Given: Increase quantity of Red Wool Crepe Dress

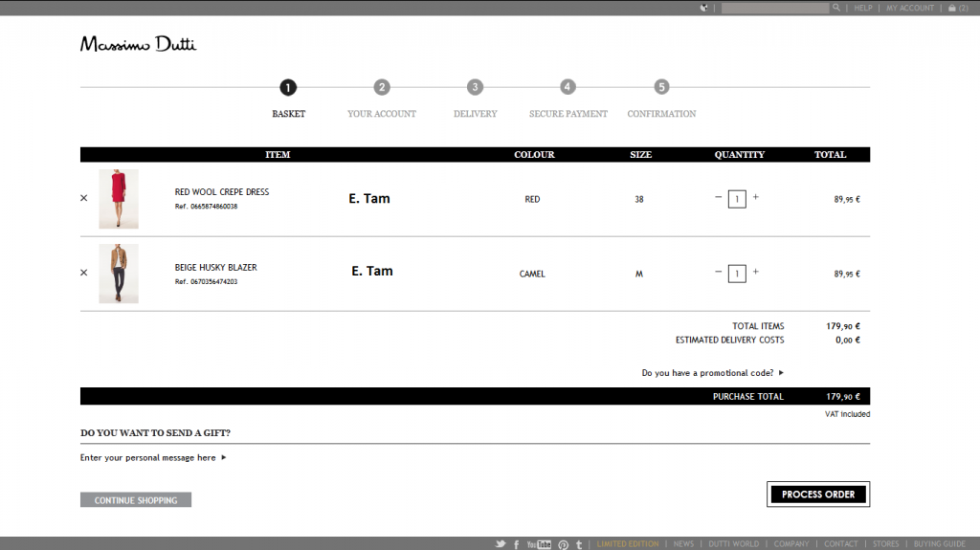Looking at the screenshot, I should [x=755, y=197].
